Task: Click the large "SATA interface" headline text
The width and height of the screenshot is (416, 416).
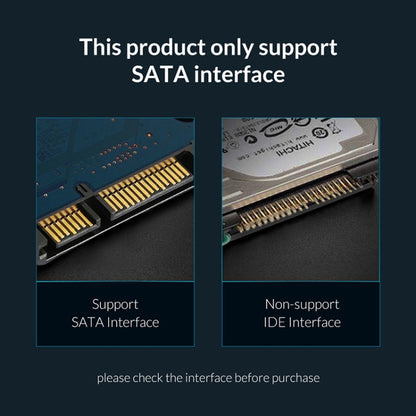Action: [x=208, y=74]
